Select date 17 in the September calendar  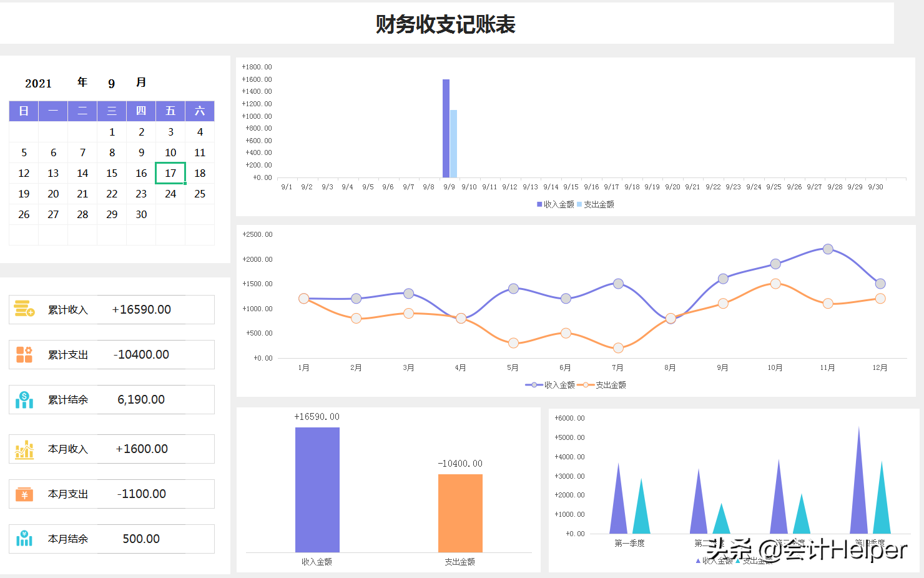pos(170,173)
